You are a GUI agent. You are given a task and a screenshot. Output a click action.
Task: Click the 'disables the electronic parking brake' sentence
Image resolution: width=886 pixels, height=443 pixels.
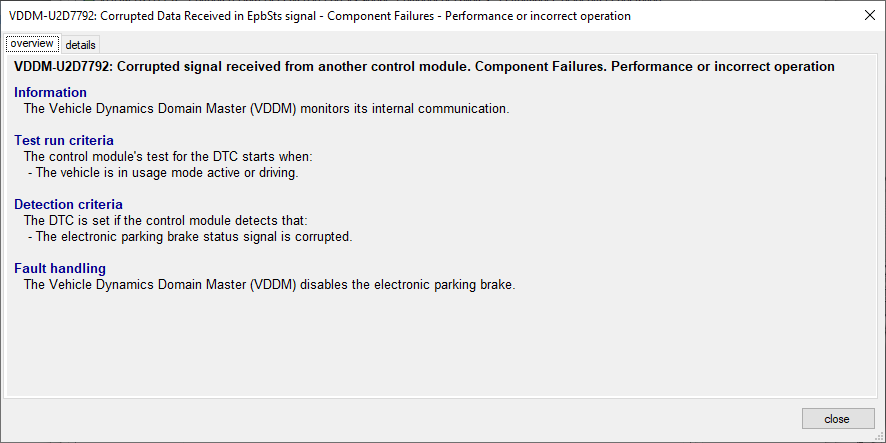pos(270,285)
